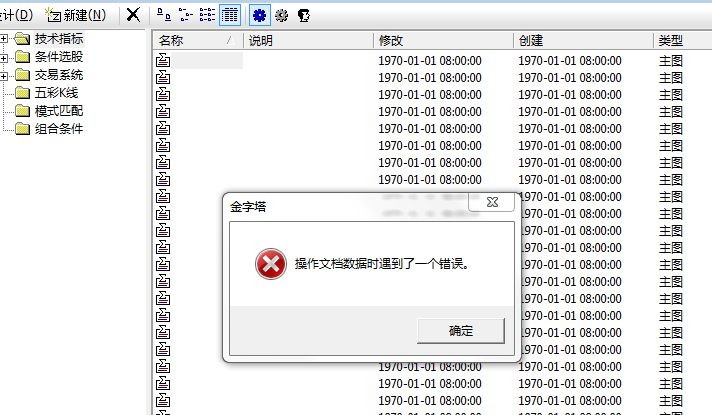Viewport: 712px width, 415px height.
Task: Expand the 技术指标 tree node
Action: tap(4, 39)
